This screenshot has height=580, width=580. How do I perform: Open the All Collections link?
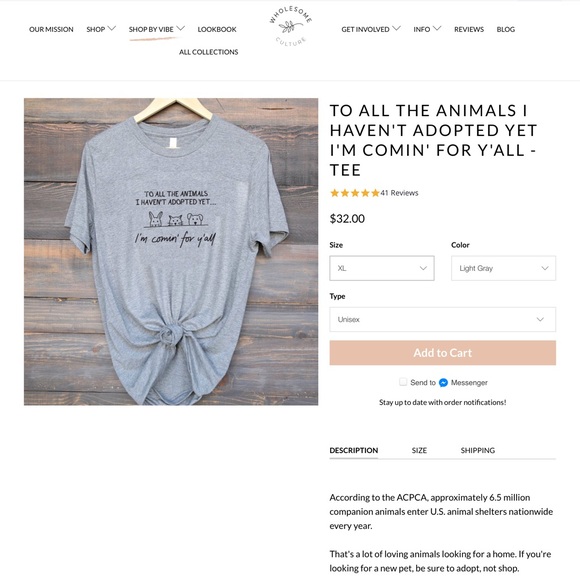click(x=209, y=52)
